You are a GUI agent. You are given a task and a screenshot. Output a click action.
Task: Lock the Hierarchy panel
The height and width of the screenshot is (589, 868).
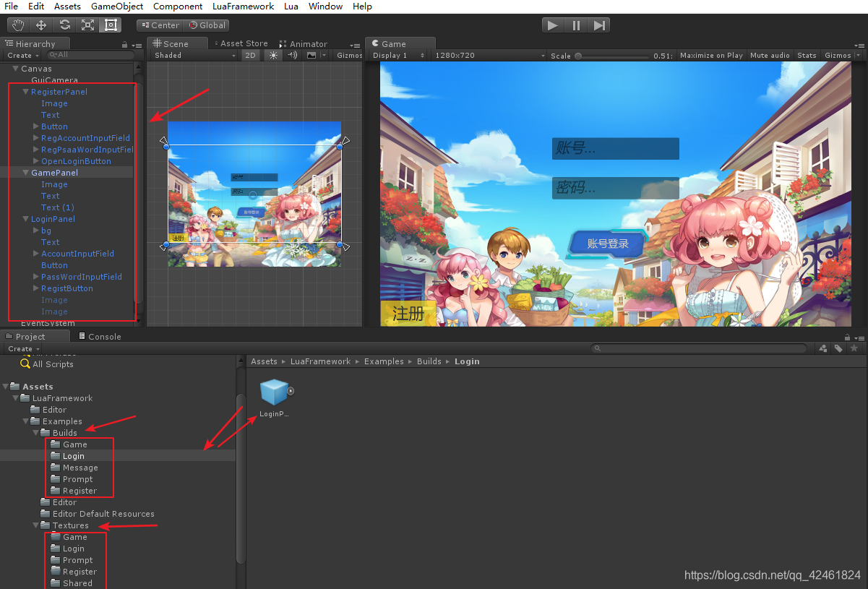click(x=125, y=45)
